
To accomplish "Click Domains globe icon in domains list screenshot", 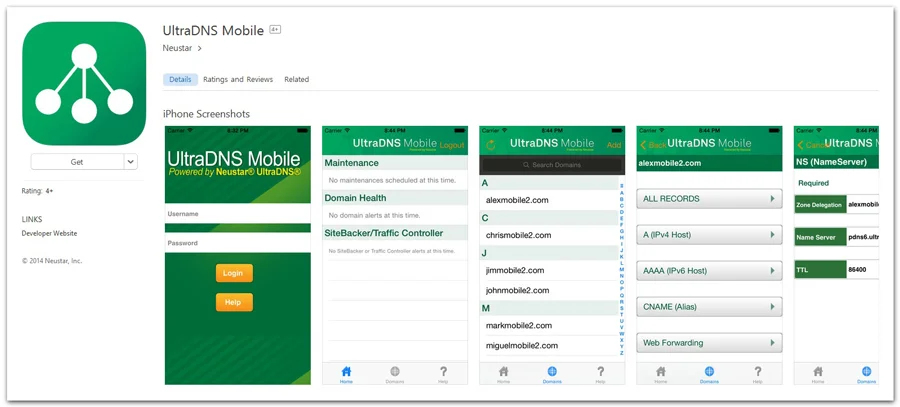I will pos(552,374).
